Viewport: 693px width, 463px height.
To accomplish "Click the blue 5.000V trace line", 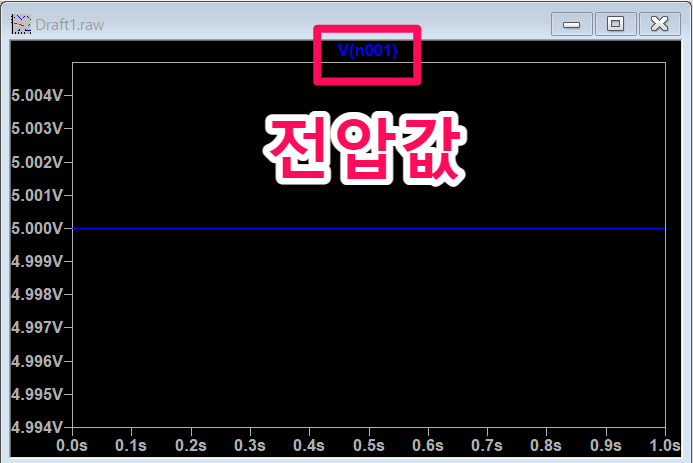I will [369, 228].
